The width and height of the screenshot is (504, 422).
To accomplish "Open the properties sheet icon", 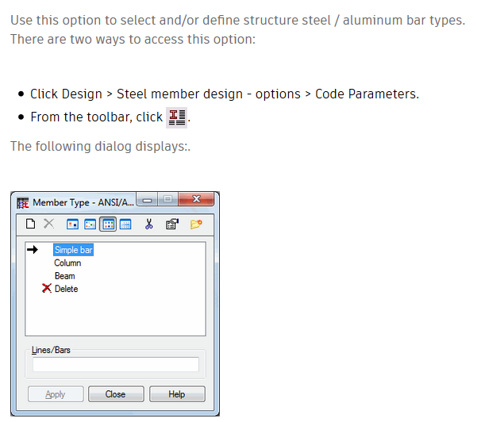I will [x=171, y=224].
